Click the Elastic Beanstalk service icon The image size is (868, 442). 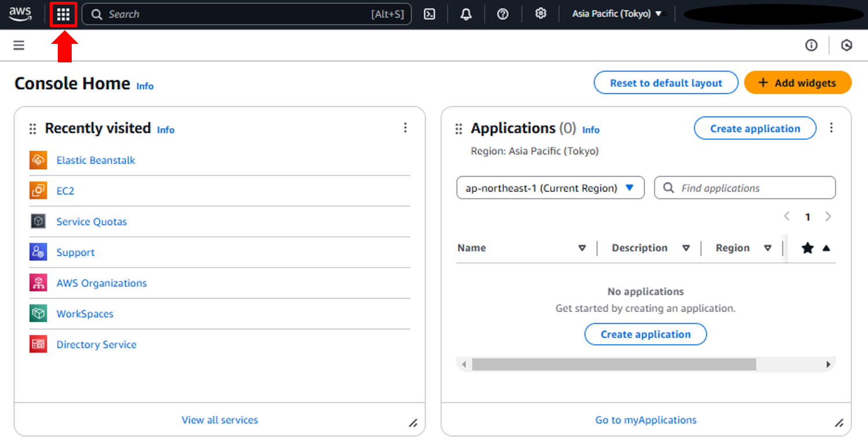[x=38, y=160]
